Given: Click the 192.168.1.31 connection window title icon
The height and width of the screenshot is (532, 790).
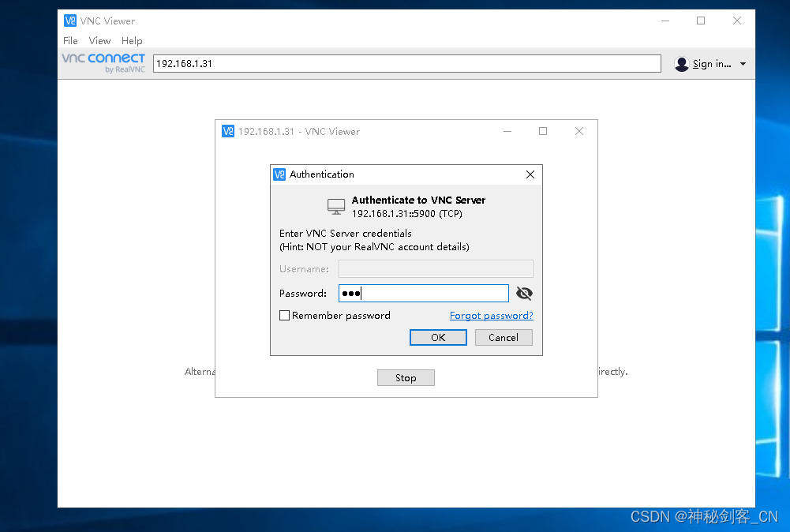Looking at the screenshot, I should [228, 132].
